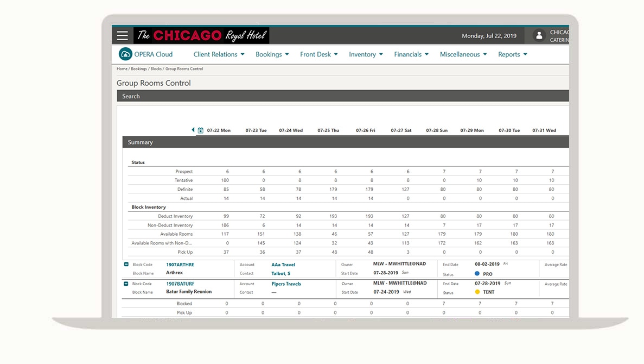Click the yellow TENT status dot

click(x=477, y=292)
